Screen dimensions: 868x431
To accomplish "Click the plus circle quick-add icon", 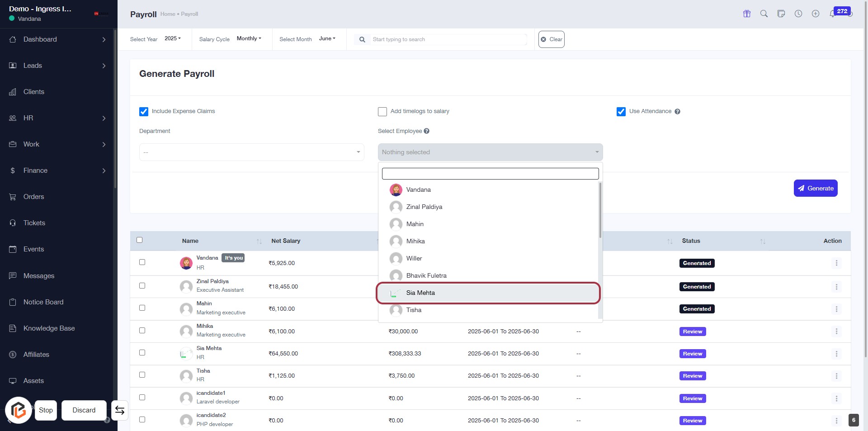I will click(x=815, y=14).
